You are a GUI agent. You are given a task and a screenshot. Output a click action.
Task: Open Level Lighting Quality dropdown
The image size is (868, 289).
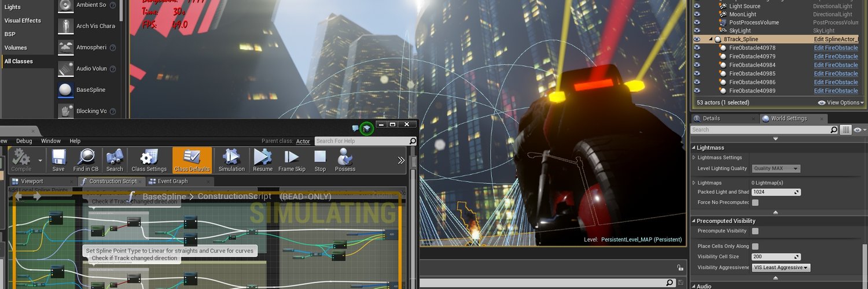tap(775, 169)
